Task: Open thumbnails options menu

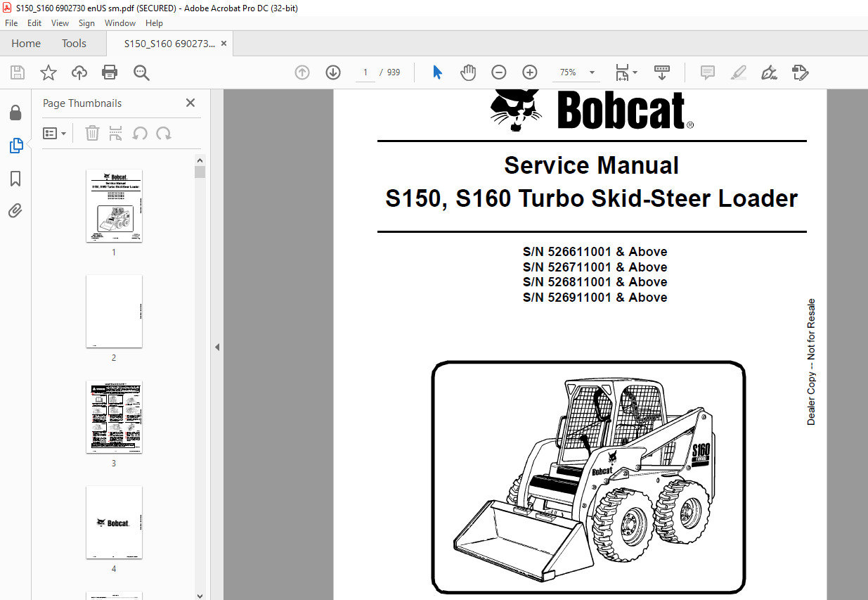Action: pyautogui.click(x=55, y=133)
